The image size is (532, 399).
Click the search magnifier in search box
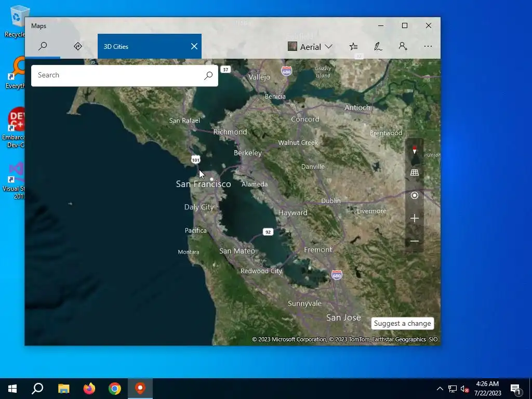pos(208,75)
